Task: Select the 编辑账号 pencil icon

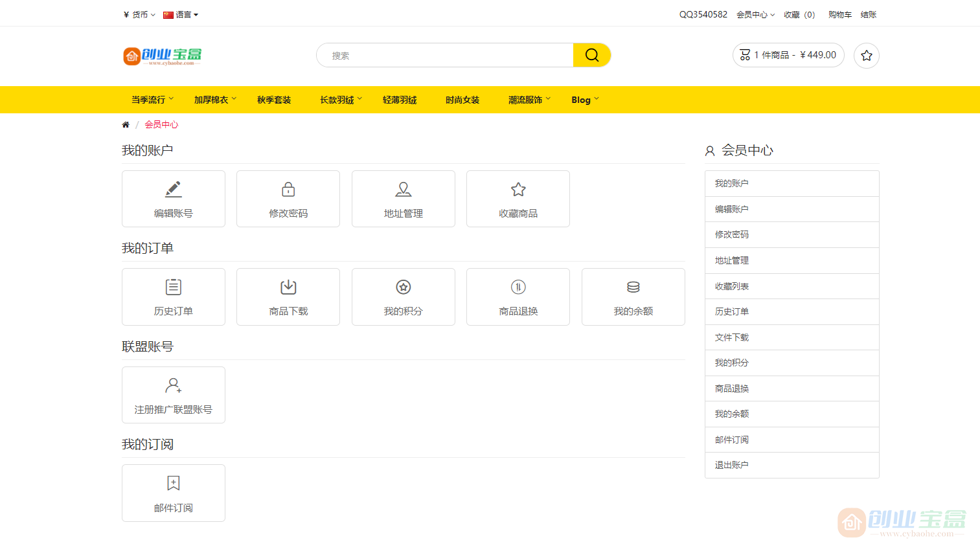Action: pyautogui.click(x=173, y=189)
